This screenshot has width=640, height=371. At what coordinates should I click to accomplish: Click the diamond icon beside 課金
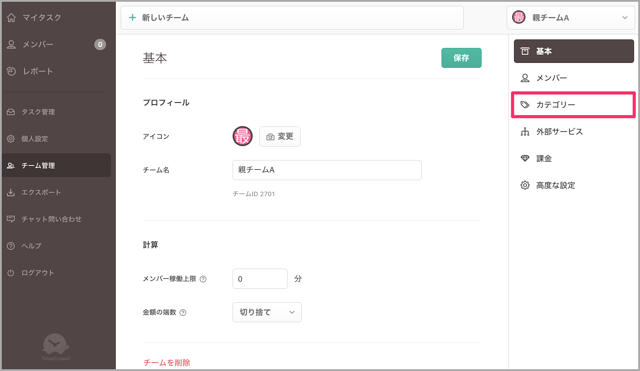[x=525, y=158]
